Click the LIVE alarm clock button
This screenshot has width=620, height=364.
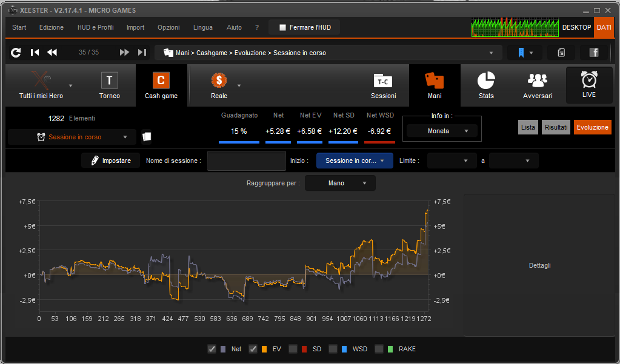click(x=589, y=85)
